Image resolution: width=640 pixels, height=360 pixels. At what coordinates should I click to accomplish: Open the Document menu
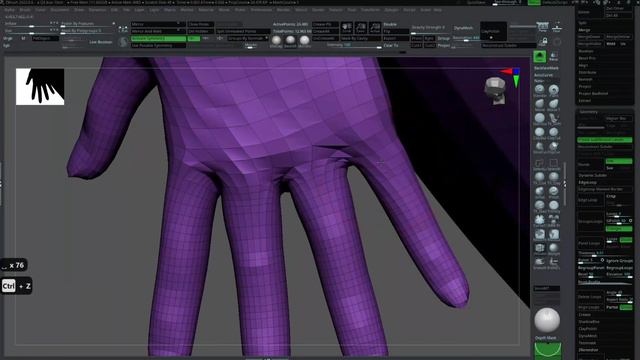tap(60, 9)
